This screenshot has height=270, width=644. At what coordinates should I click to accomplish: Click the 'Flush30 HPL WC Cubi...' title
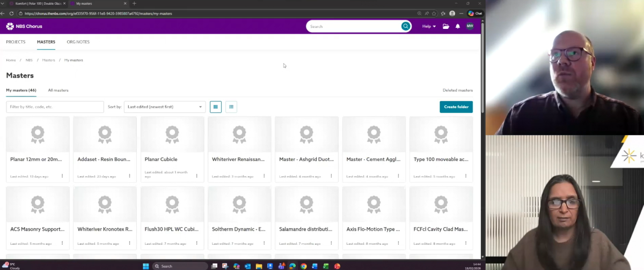(171, 229)
